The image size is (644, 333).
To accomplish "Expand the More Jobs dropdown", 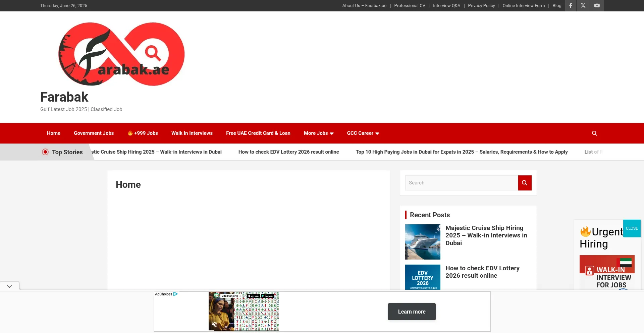I will [318, 133].
